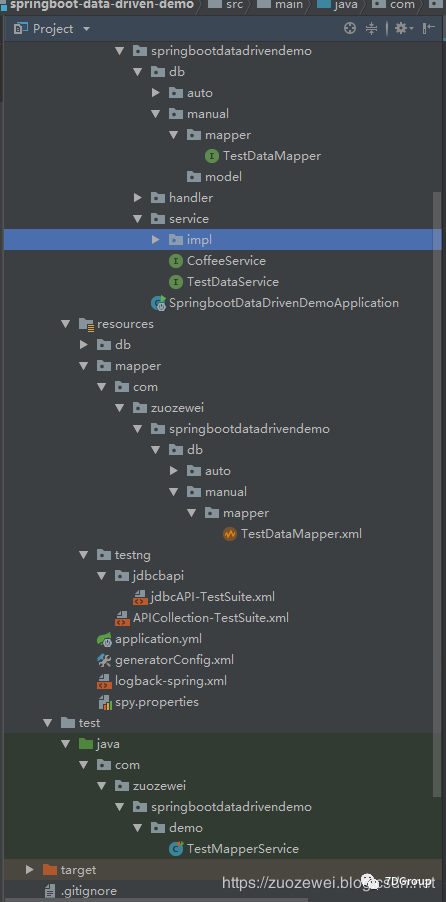The width and height of the screenshot is (446, 902).
Task: Select the .gitignore file
Action: (x=89, y=891)
